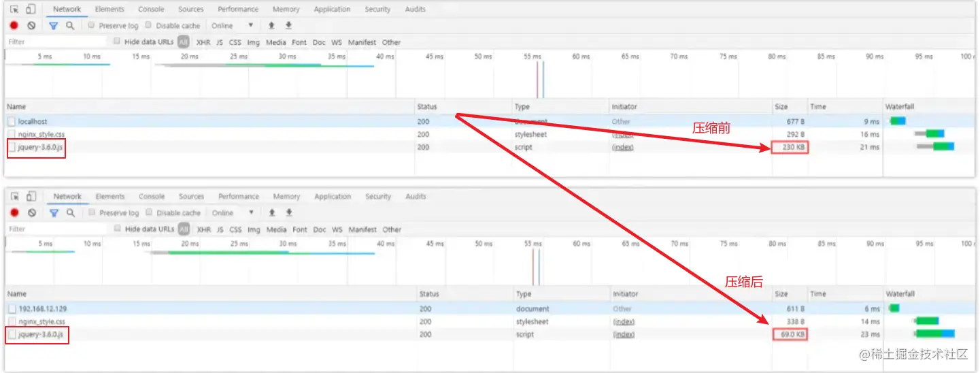
Task: Open Performance tab in lower DevTools
Action: click(x=239, y=196)
